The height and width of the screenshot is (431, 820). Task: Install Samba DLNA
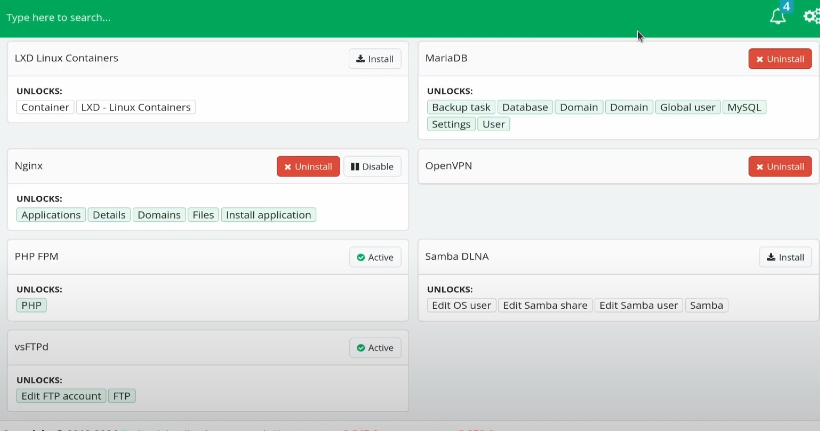(x=785, y=257)
